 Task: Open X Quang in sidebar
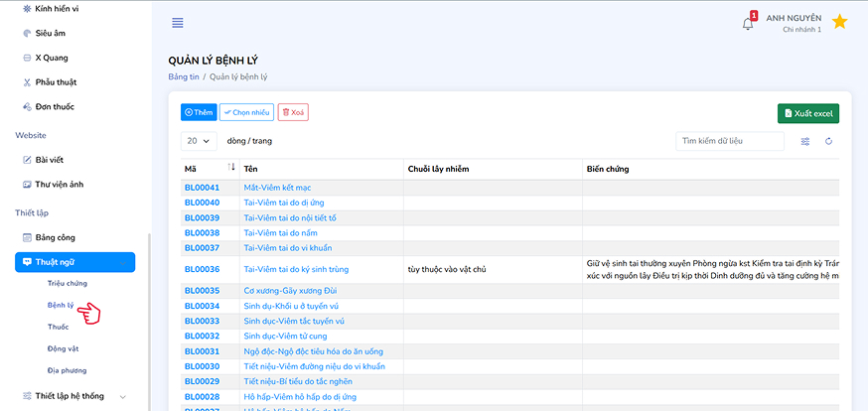click(x=52, y=58)
